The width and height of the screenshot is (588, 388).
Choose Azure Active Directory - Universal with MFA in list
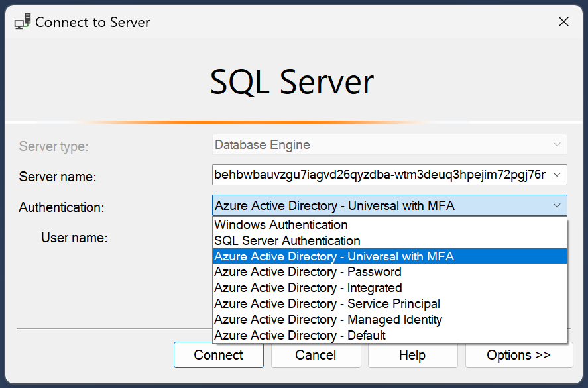(390, 256)
